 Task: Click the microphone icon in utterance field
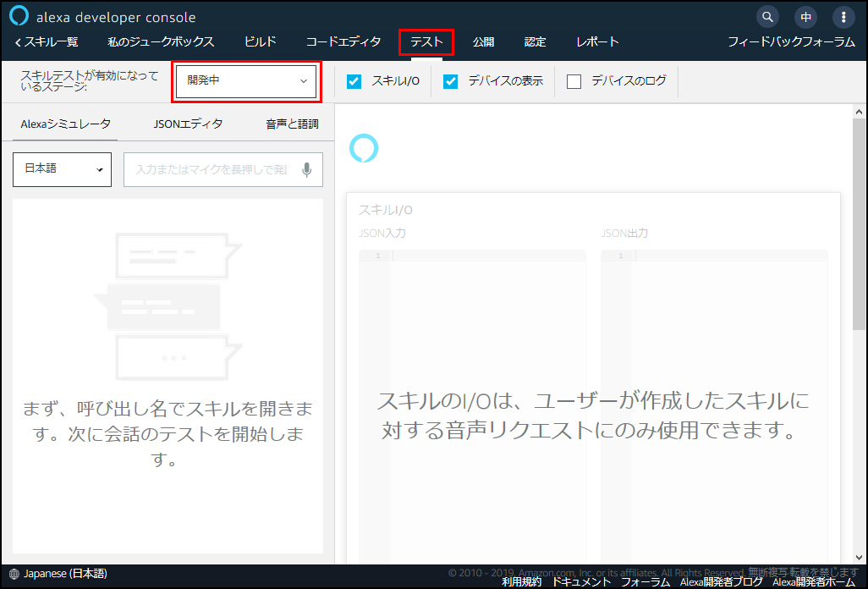[x=307, y=170]
